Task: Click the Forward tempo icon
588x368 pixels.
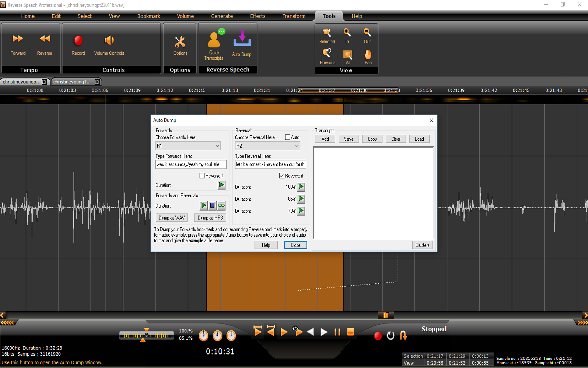Action: point(18,39)
